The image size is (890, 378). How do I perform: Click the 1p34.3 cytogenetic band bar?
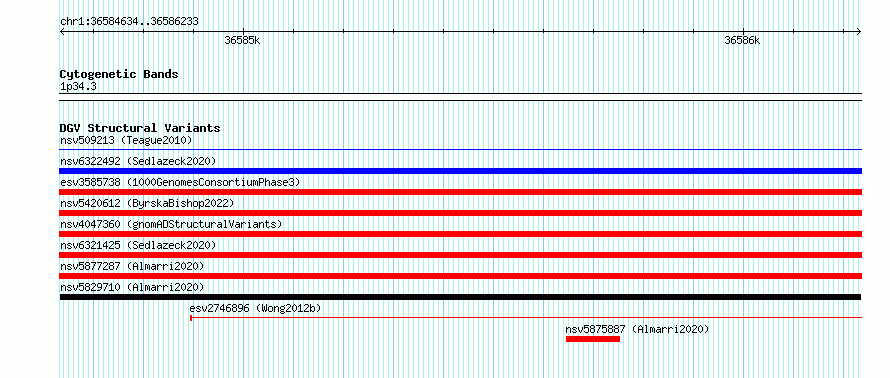(460, 97)
